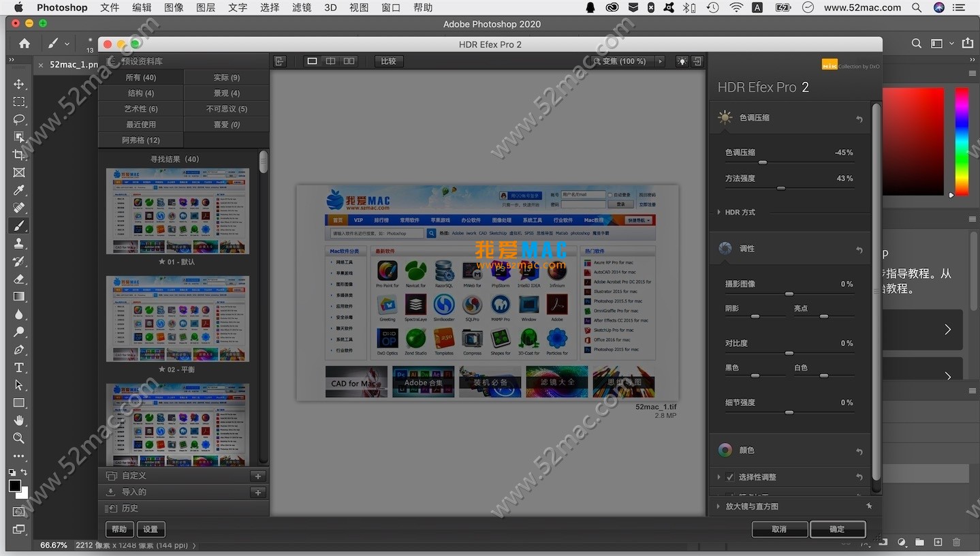Viewport: 980px width, 556px height.
Task: Open the brush preset picker dropdown arrow
Action: (67, 44)
